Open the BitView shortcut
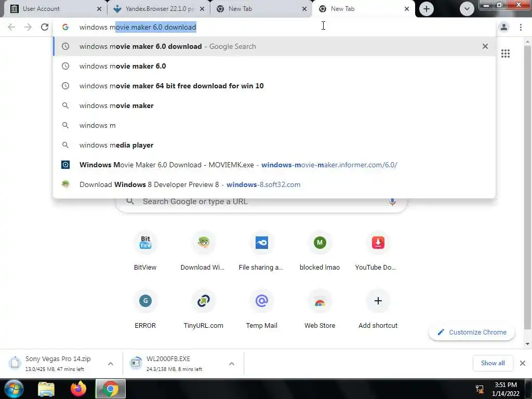Viewport: 532px width, 399px height. click(145, 251)
